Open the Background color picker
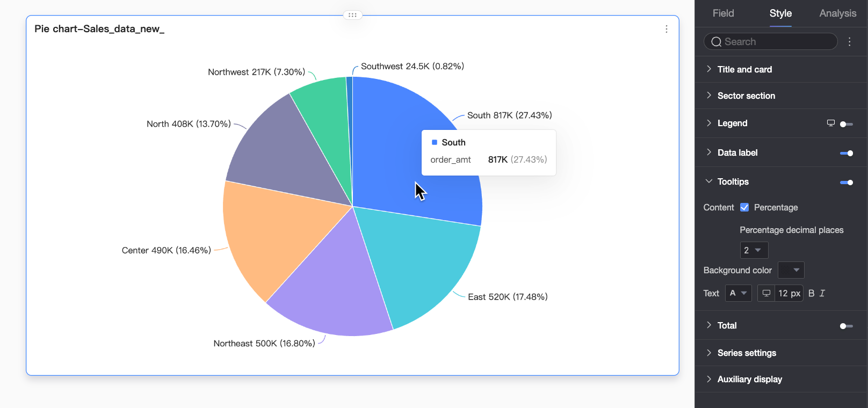Screen dimensions: 868x408 click(791, 270)
